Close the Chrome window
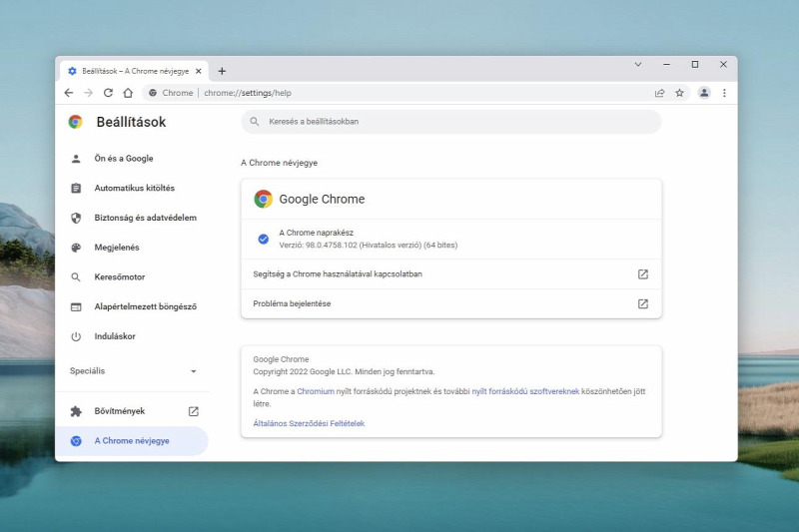Image resolution: width=799 pixels, height=532 pixels. tap(723, 64)
